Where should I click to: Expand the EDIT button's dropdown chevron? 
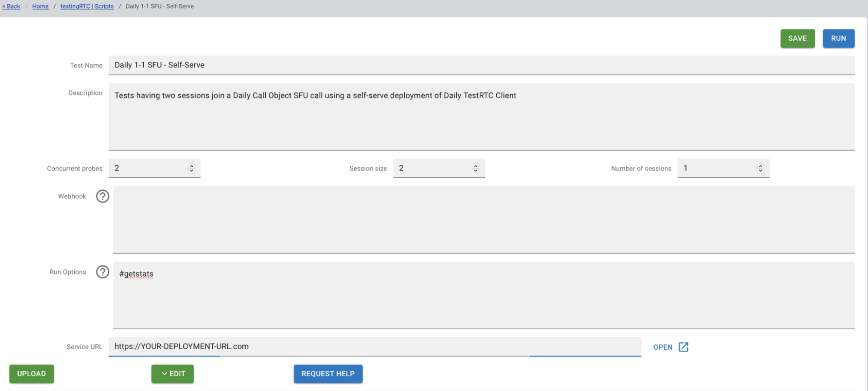[164, 374]
